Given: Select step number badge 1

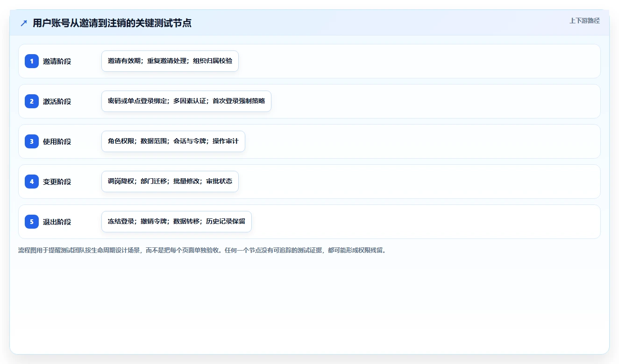Looking at the screenshot, I should [32, 61].
